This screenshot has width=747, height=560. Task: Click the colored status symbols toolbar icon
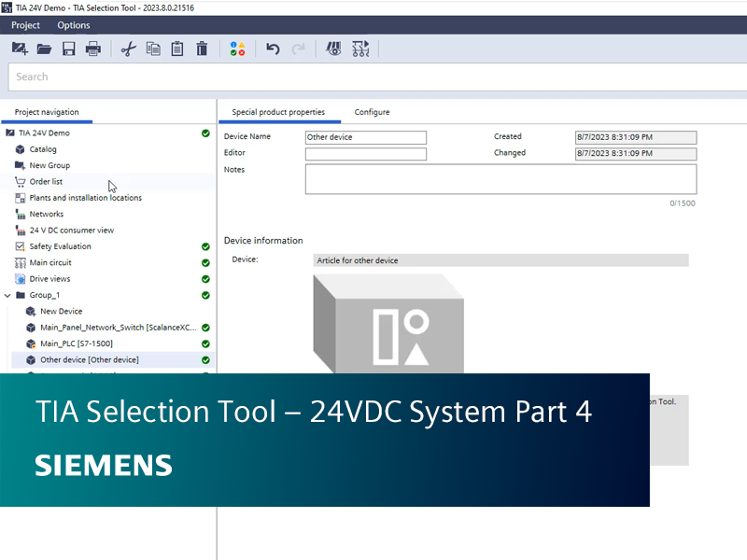(237, 49)
